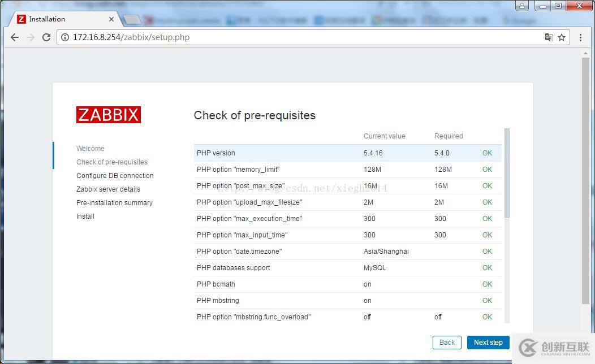Bookmark this page with the star icon
This screenshot has height=364, width=595.
pos(562,37)
